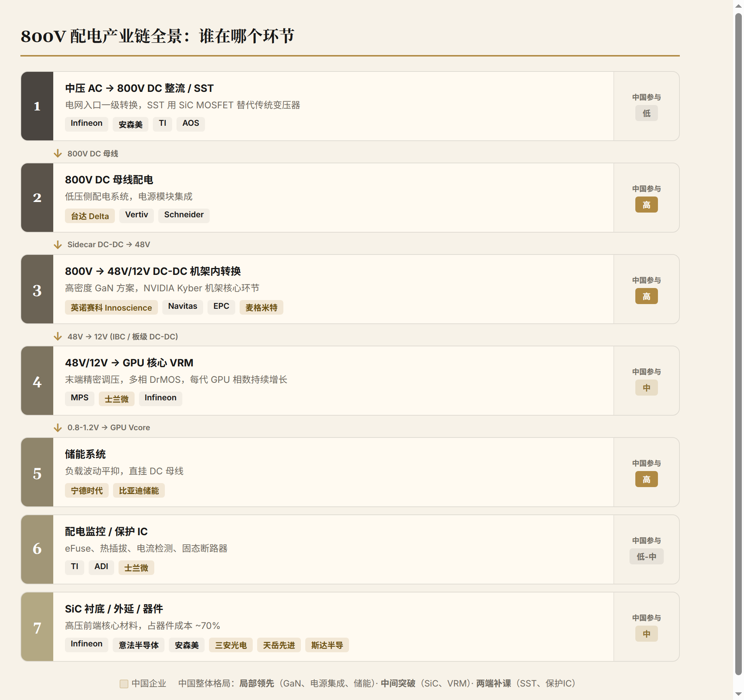The height and width of the screenshot is (700, 744).
Task: Click the scrollbar up arrow
Action: coord(739,5)
